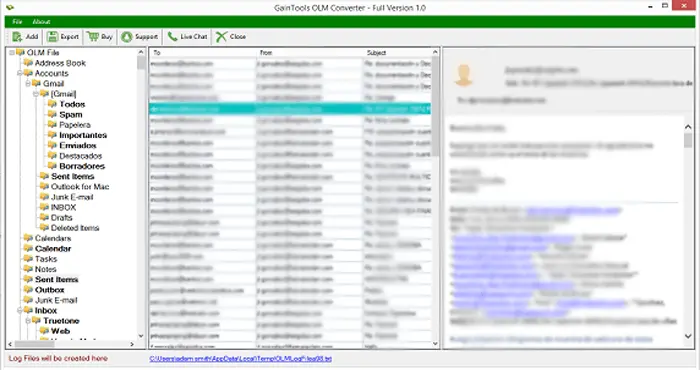
Task: Select the Outlook for Mac folder icon
Action: click(44, 186)
